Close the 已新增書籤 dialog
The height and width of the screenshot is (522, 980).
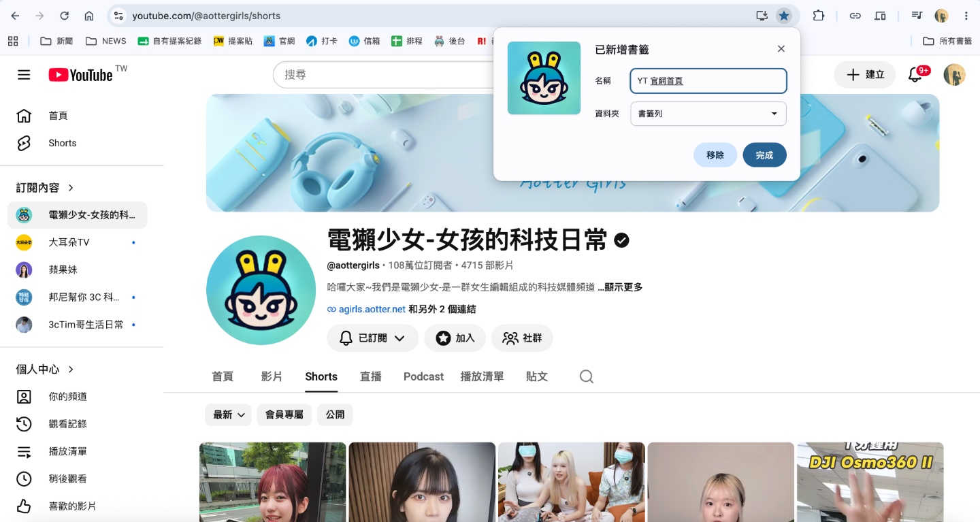(x=781, y=48)
